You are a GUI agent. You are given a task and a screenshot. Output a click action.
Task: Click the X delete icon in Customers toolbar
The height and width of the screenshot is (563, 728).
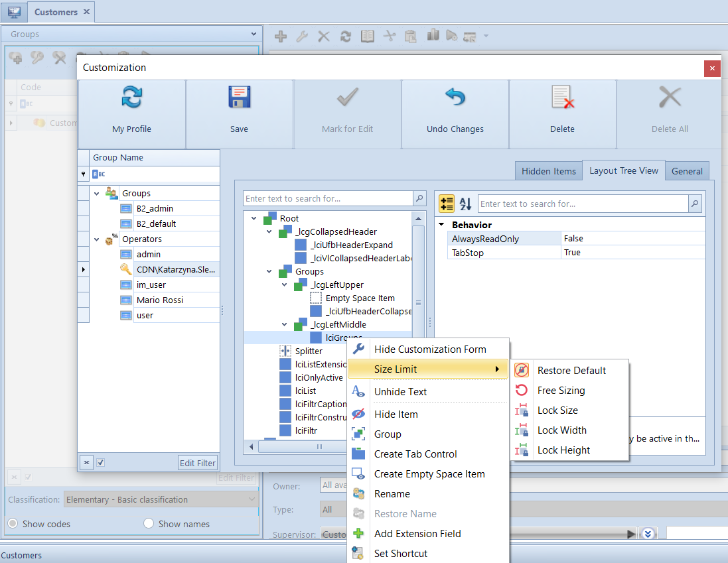(324, 36)
